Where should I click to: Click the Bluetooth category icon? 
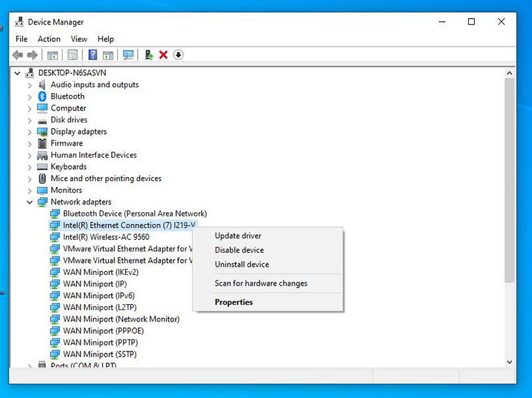42,96
